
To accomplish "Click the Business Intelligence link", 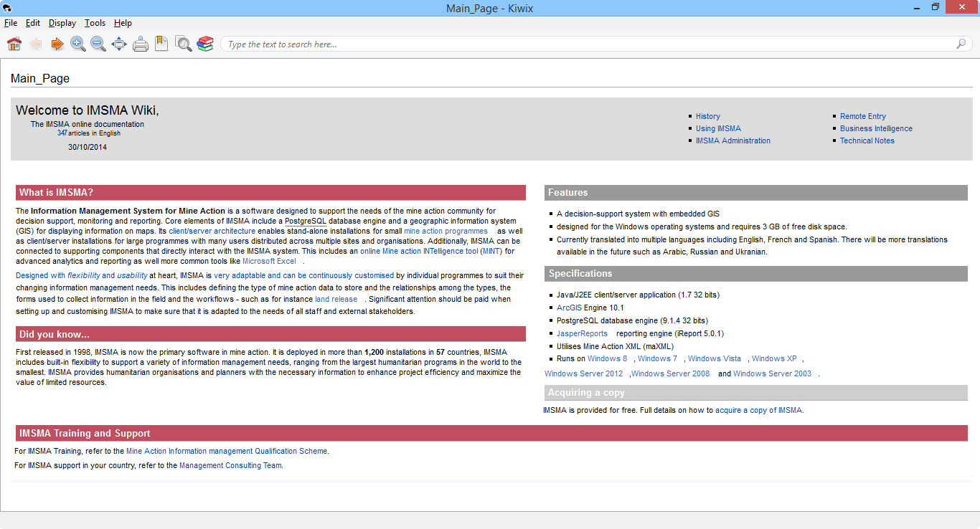I will point(876,128).
